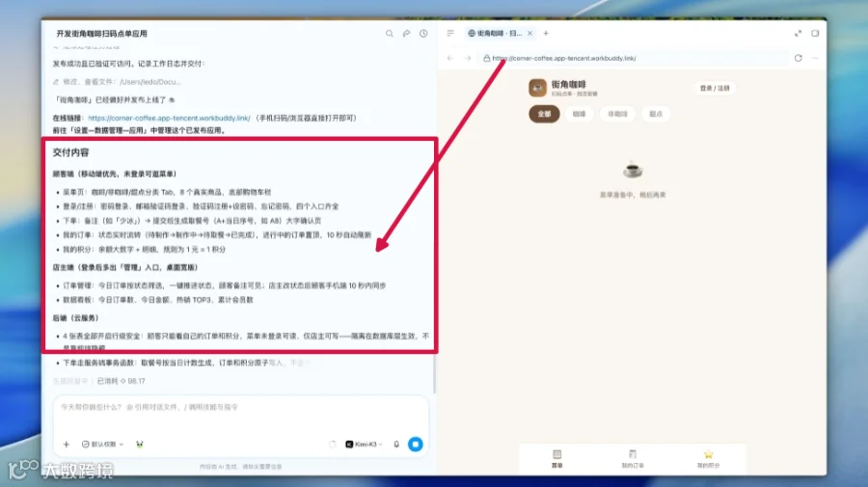
Task: Click the circular progress icon near Kimi-K3
Action: [x=332, y=444]
